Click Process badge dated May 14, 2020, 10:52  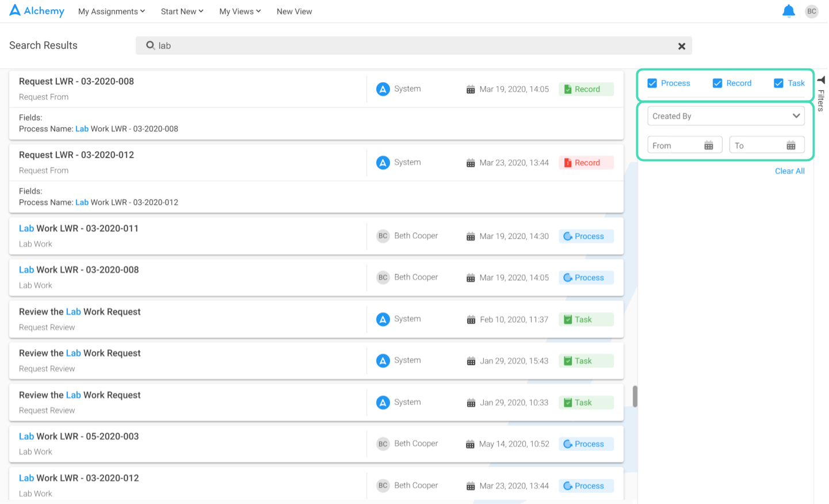(586, 444)
